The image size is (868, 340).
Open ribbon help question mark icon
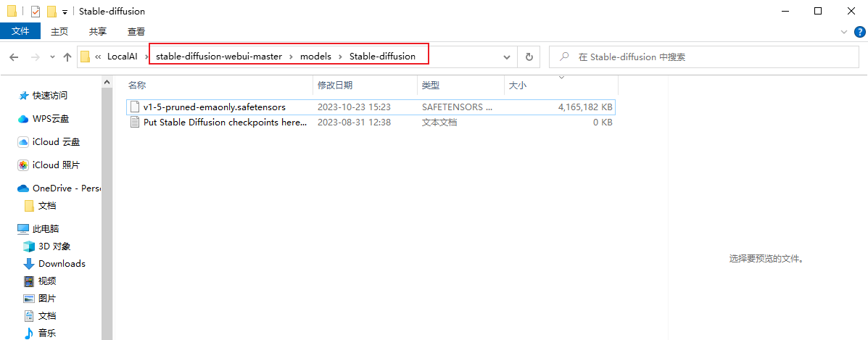[860, 32]
